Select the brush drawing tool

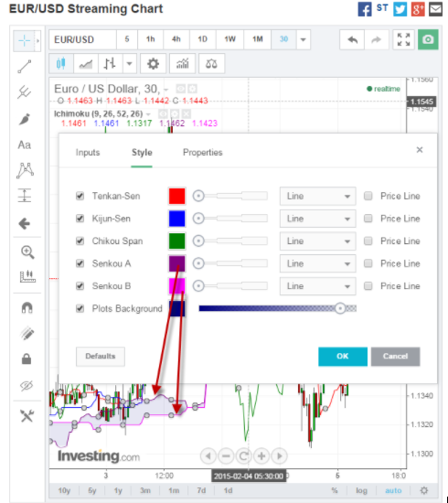pos(25,119)
